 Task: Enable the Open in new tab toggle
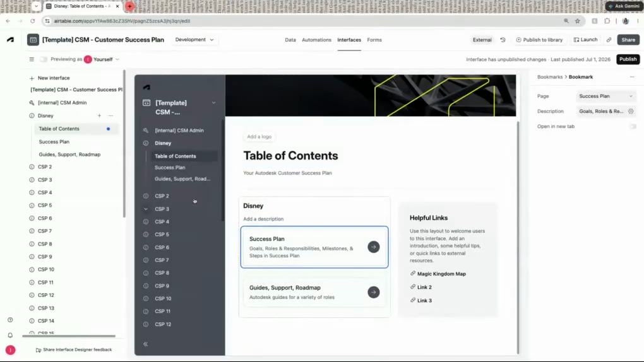pos(633,126)
